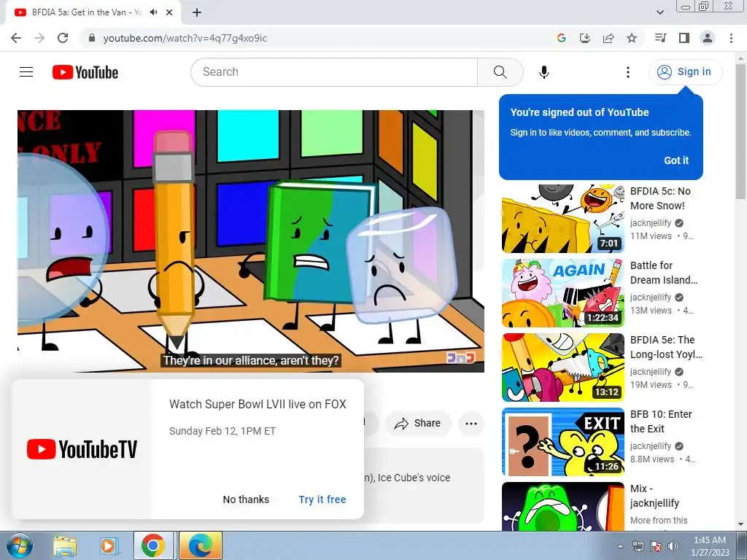This screenshot has height=560, width=747.
Task: Open Windows Start menu
Action: click(x=19, y=546)
